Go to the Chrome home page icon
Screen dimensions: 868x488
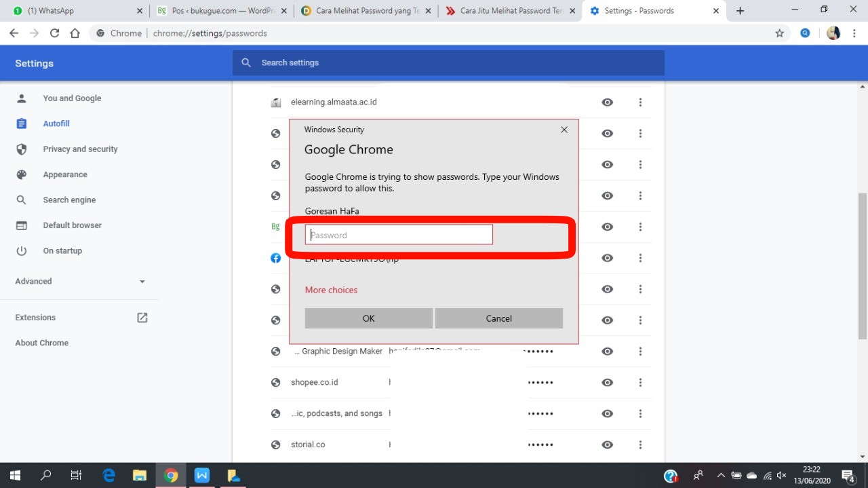click(75, 33)
